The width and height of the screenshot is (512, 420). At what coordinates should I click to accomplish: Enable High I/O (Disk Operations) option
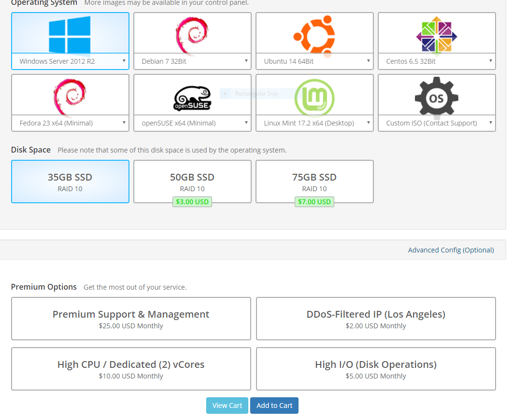coord(376,369)
